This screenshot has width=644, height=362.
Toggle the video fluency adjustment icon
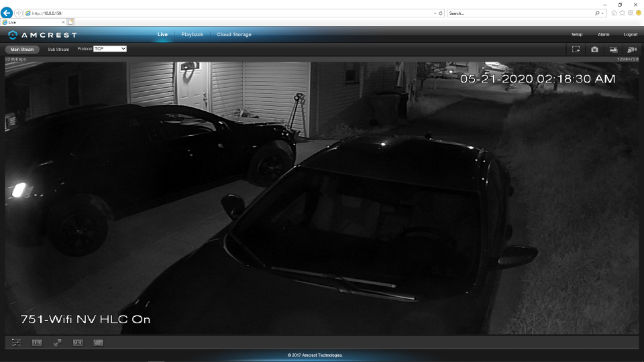98,343
